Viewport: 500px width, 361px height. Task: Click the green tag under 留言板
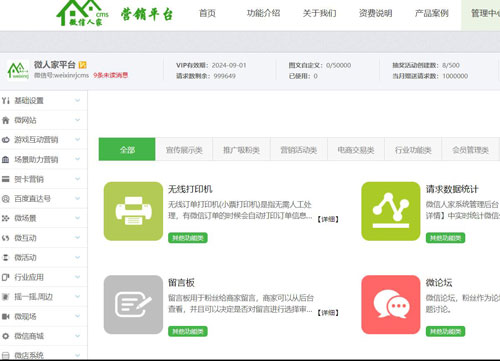188,331
